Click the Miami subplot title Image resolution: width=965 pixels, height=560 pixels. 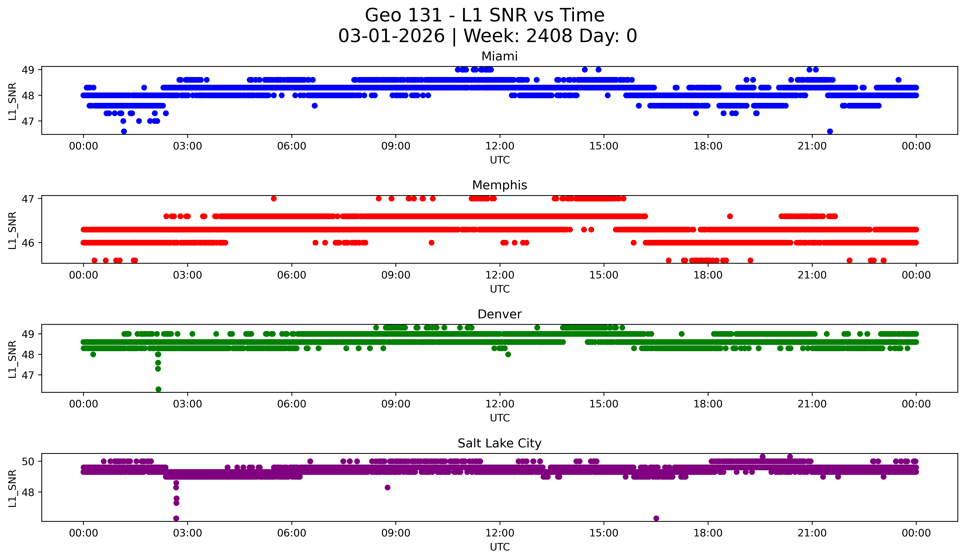click(x=499, y=56)
